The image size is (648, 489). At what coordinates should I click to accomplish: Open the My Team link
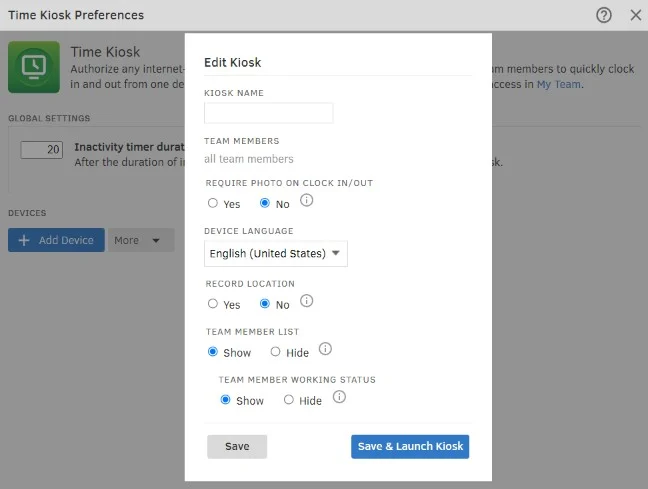coord(559,84)
